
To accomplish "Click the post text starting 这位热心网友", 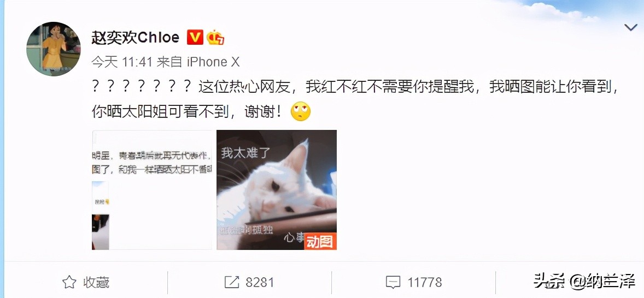I will (x=354, y=99).
